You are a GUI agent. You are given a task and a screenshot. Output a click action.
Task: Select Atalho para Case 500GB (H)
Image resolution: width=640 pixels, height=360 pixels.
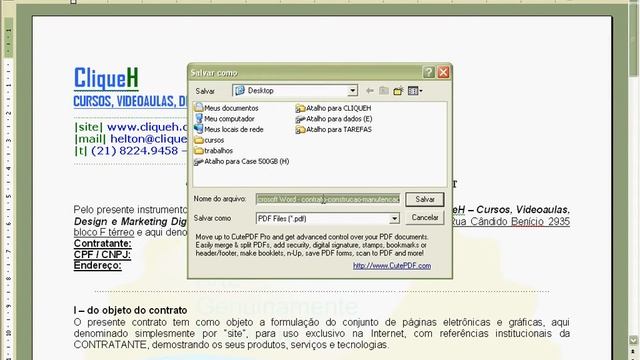click(242, 161)
